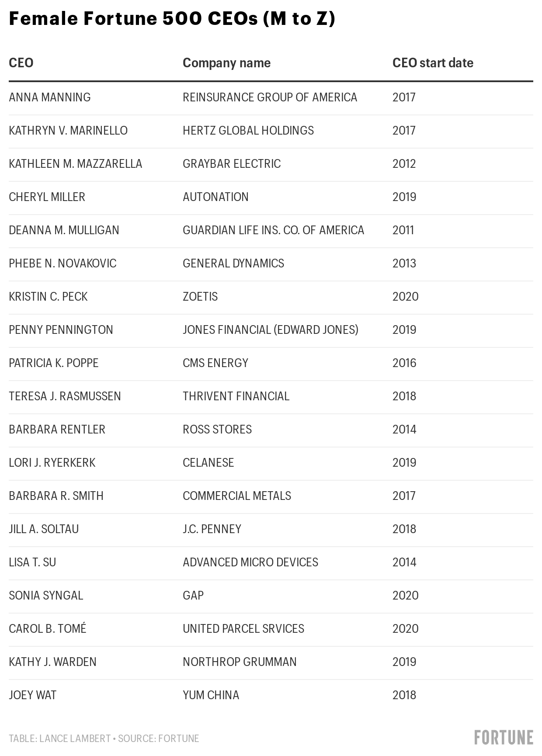Click the Hertz Global Holdings company cell
This screenshot has width=542, height=756.
pyautogui.click(x=248, y=130)
